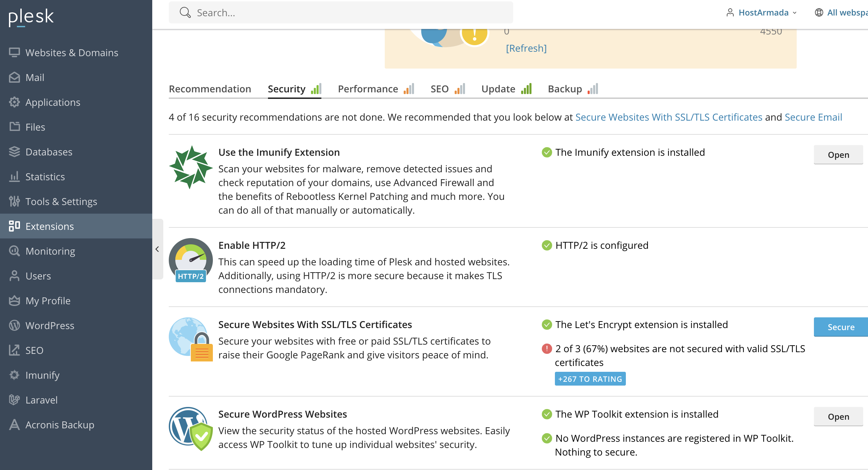Switch to the Update tab
The height and width of the screenshot is (470, 868).
click(506, 89)
